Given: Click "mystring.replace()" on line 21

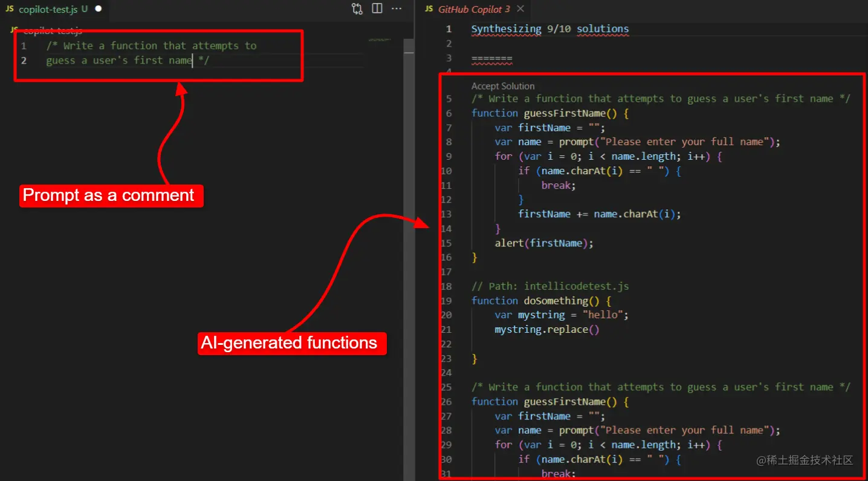Looking at the screenshot, I should (547, 330).
